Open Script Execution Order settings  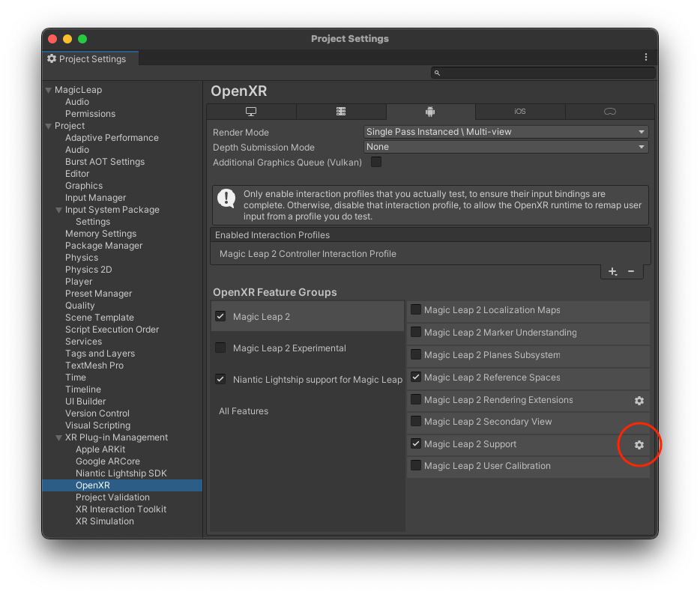(x=112, y=330)
